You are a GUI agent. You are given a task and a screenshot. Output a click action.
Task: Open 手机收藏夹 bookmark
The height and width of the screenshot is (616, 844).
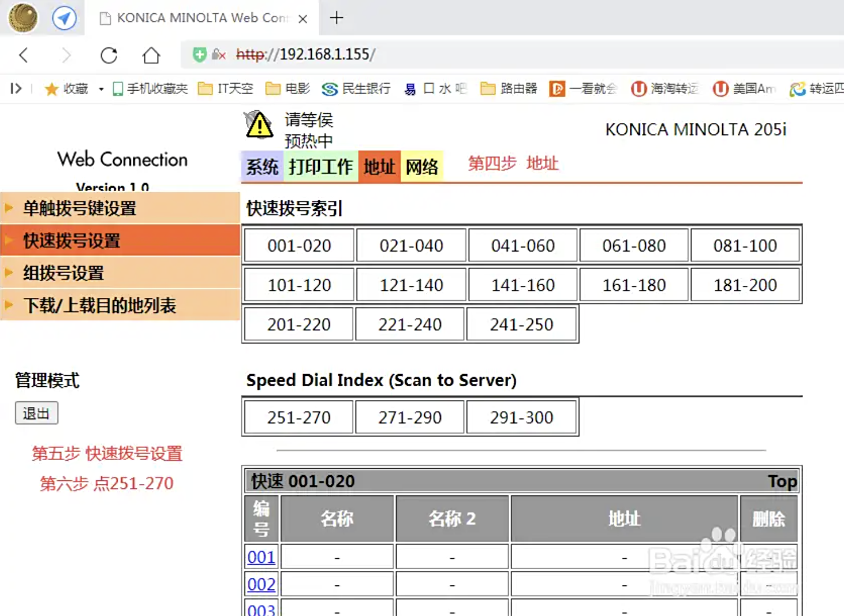tap(150, 88)
